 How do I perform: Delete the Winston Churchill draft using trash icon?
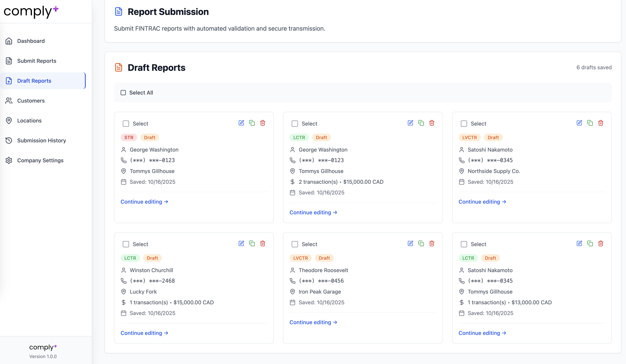(262, 243)
